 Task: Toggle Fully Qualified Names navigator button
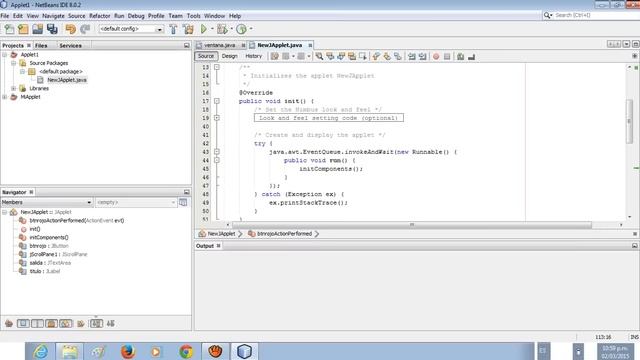[81, 324]
